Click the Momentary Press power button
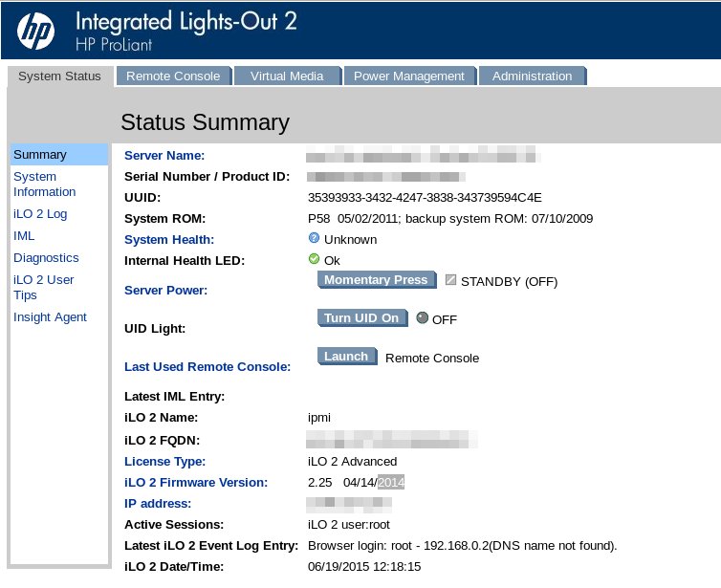Screen dimensions: 721x588 (377, 280)
